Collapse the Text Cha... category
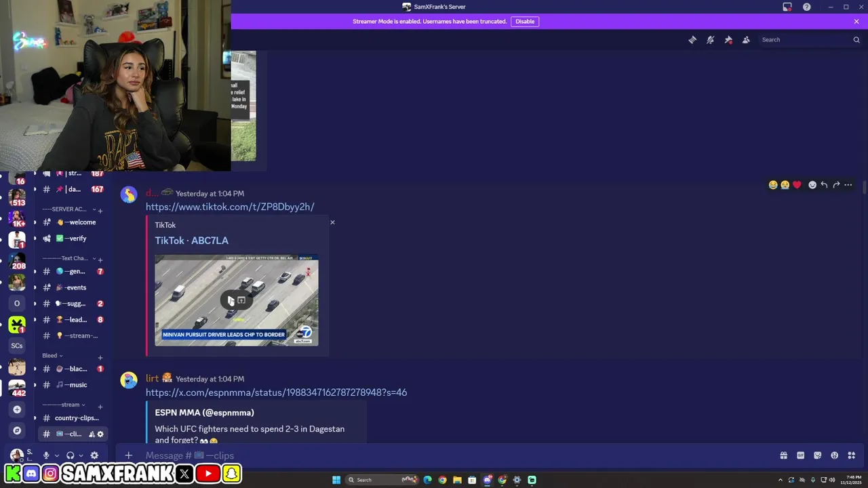This screenshot has height=488, width=868. tap(68, 258)
